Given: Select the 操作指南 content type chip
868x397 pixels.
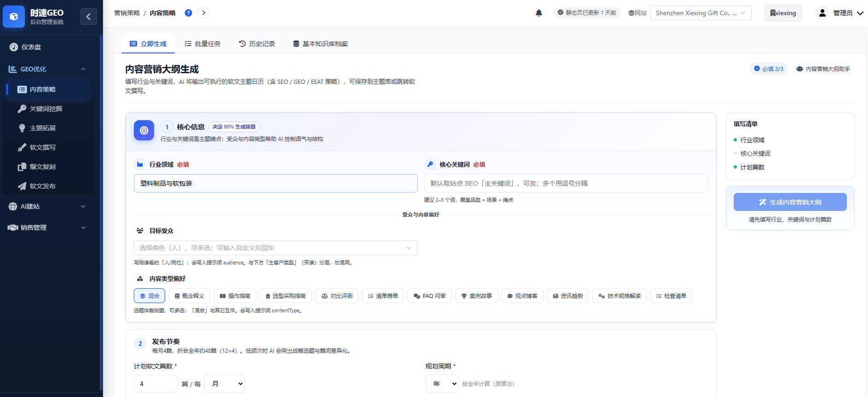Looking at the screenshot, I should [235, 296].
